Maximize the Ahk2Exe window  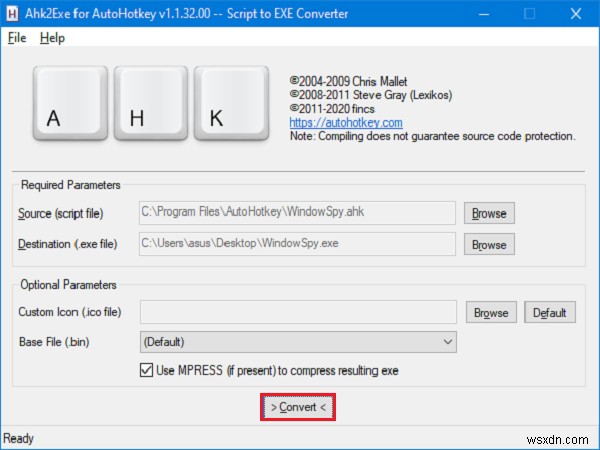tap(530, 14)
